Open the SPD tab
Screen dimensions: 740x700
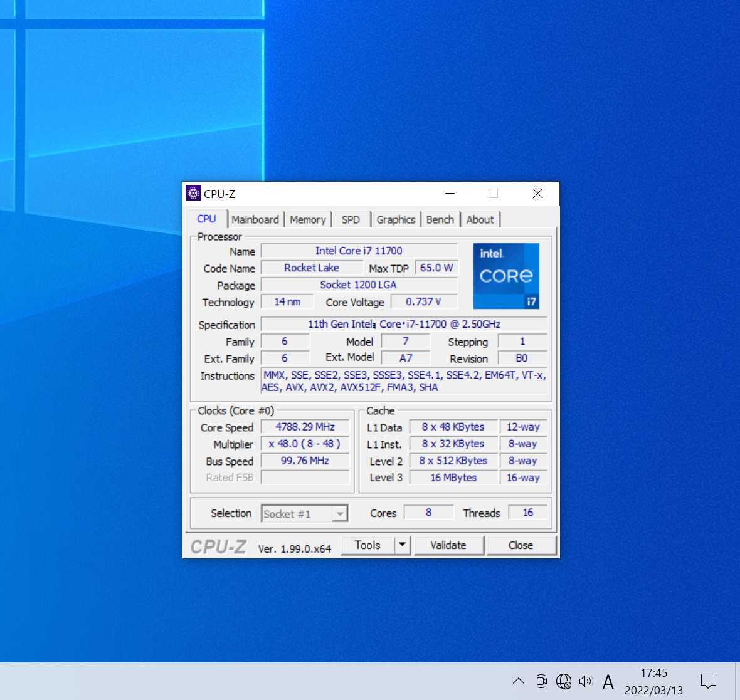(351, 220)
